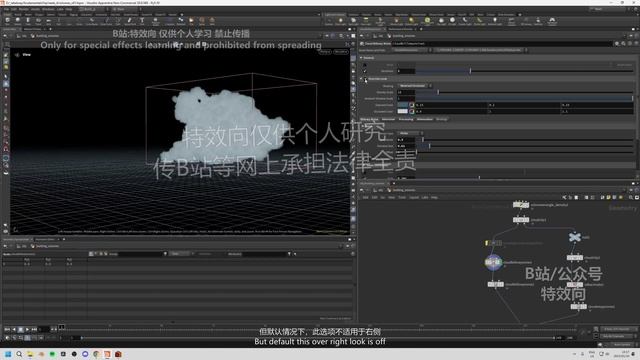
Task: Open Exposed Color picker icon
Action: (411, 105)
